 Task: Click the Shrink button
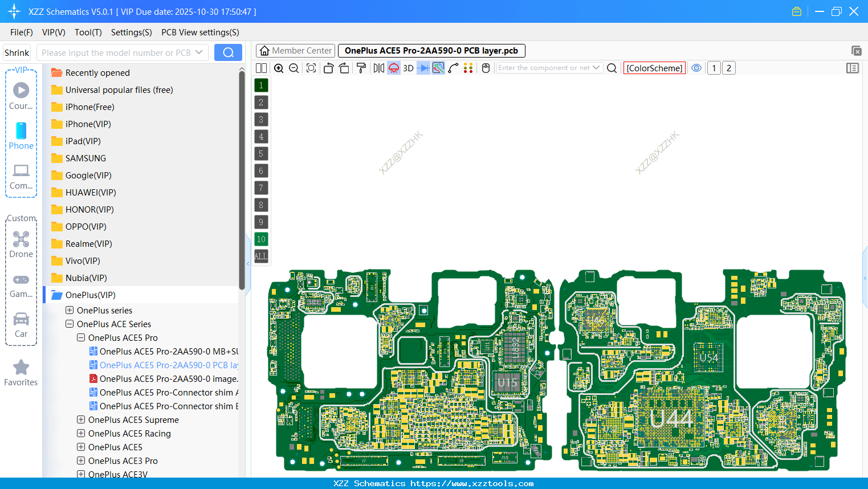[x=17, y=52]
